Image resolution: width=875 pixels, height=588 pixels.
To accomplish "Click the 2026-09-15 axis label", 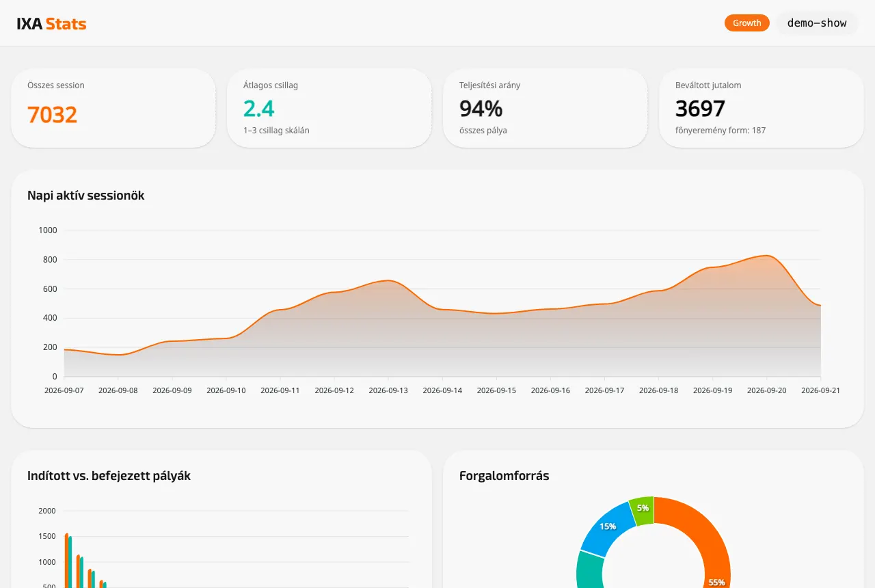I will click(x=496, y=390).
